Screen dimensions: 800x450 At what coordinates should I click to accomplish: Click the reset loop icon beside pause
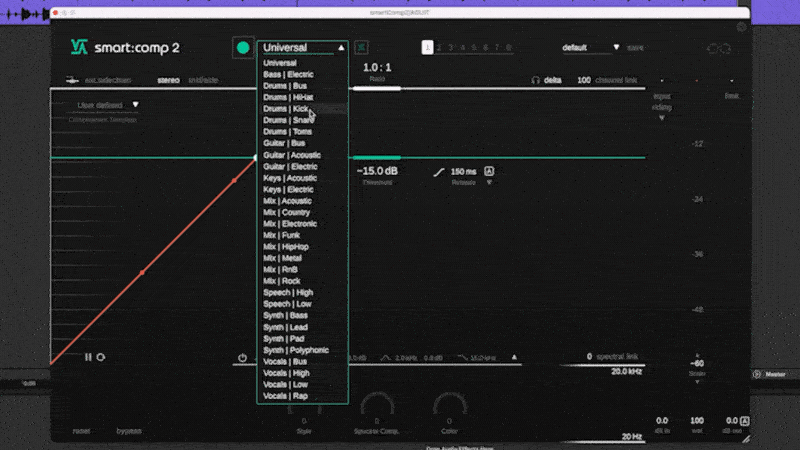[101, 357]
